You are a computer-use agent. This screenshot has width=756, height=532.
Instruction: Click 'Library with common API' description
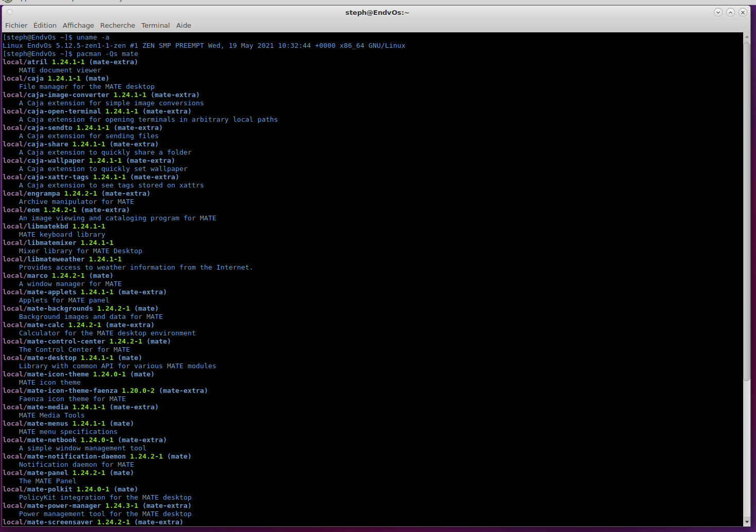[x=118, y=366]
